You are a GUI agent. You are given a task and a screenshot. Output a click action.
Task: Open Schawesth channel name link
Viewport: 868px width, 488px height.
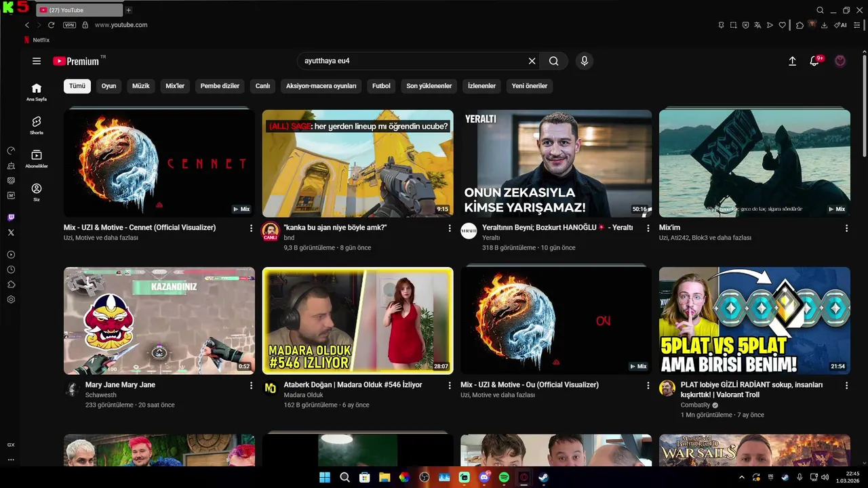click(x=101, y=395)
